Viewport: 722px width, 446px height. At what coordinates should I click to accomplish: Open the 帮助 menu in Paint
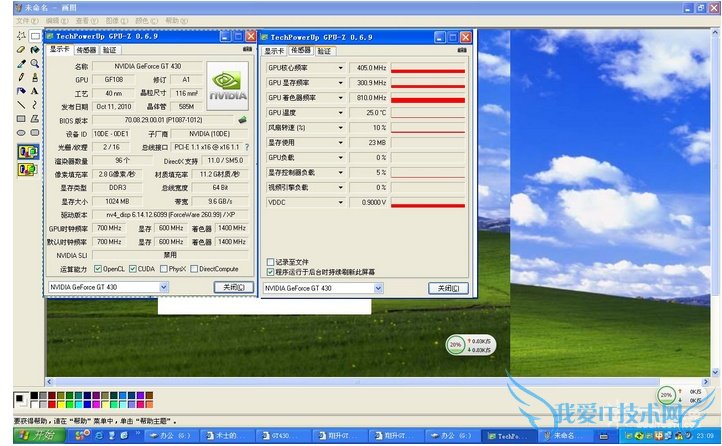[177, 21]
